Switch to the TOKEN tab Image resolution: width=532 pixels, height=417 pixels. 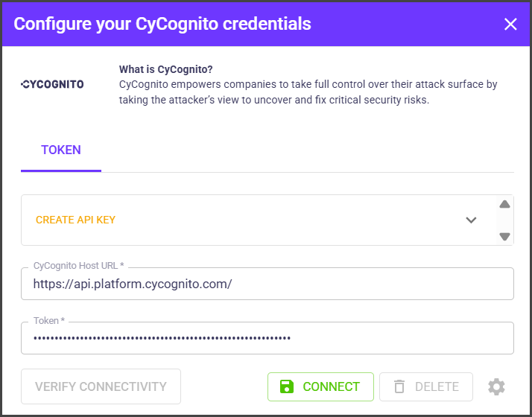click(61, 150)
